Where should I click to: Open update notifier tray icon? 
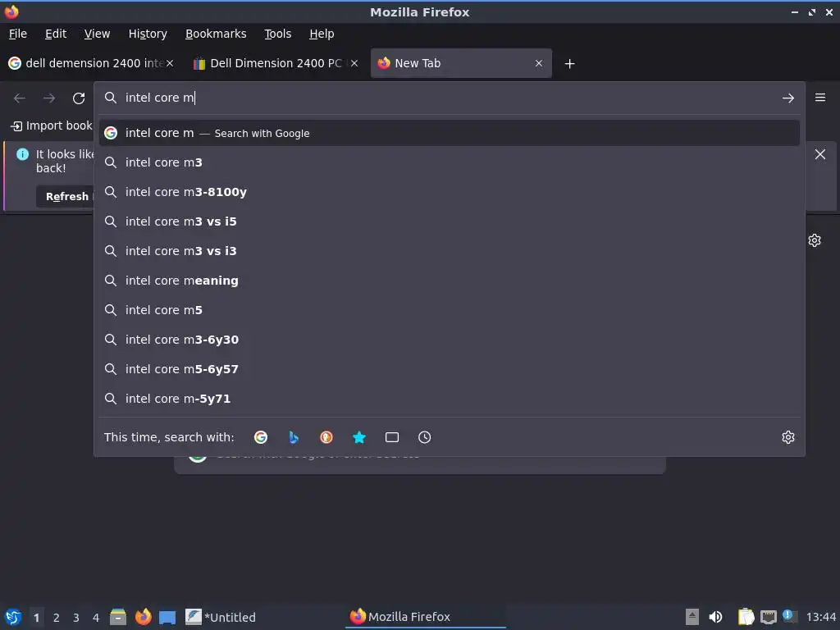coord(789,616)
